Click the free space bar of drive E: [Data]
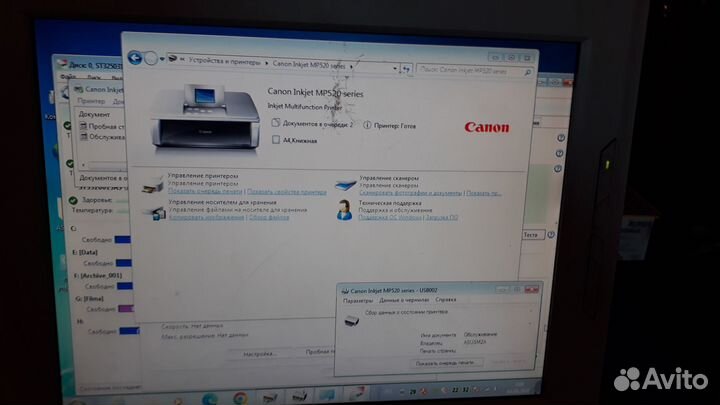720x405 pixels. (124, 263)
